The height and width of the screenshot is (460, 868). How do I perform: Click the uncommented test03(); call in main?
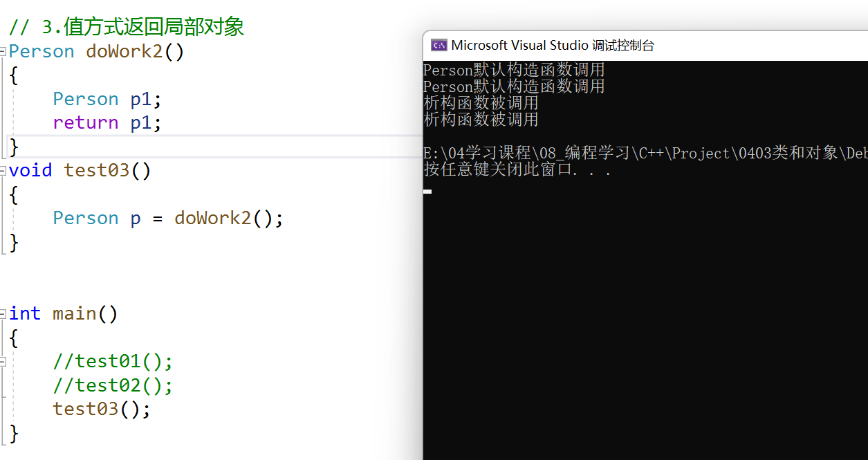point(101,409)
